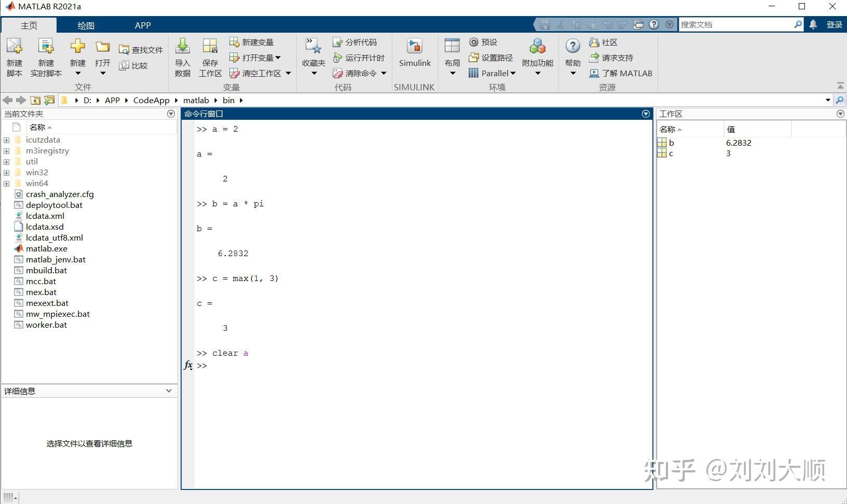Expand the win64 folder in current folder panel
This screenshot has height=504, width=847.
coord(6,183)
